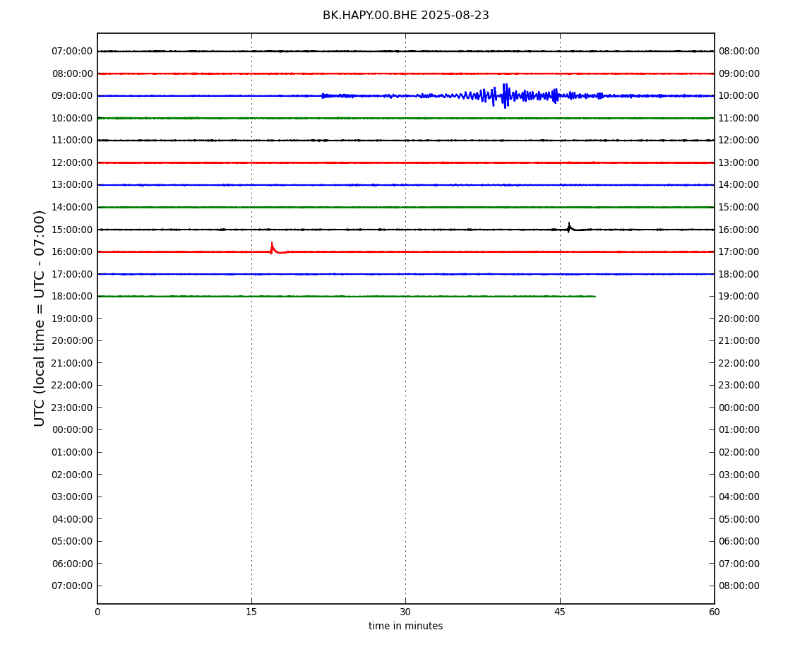Click the left-axis label 12:00:00
This screenshot has width=812, height=671.
tap(73, 162)
